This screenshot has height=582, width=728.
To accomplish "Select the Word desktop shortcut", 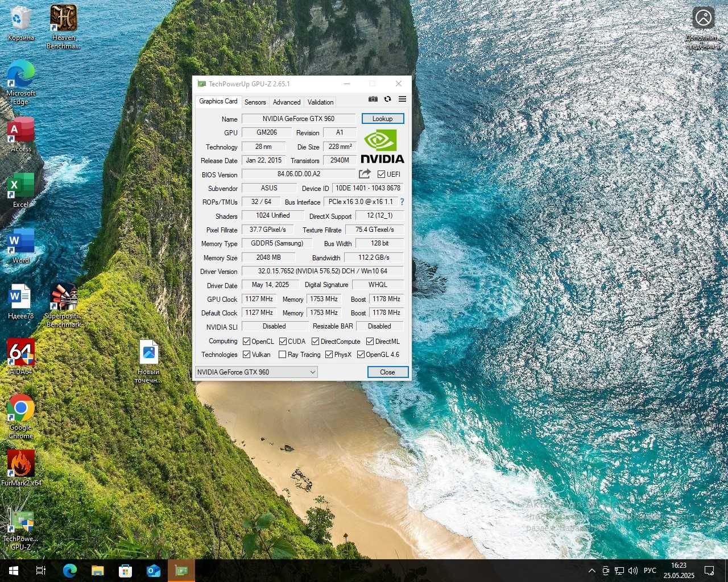I will 21,247.
